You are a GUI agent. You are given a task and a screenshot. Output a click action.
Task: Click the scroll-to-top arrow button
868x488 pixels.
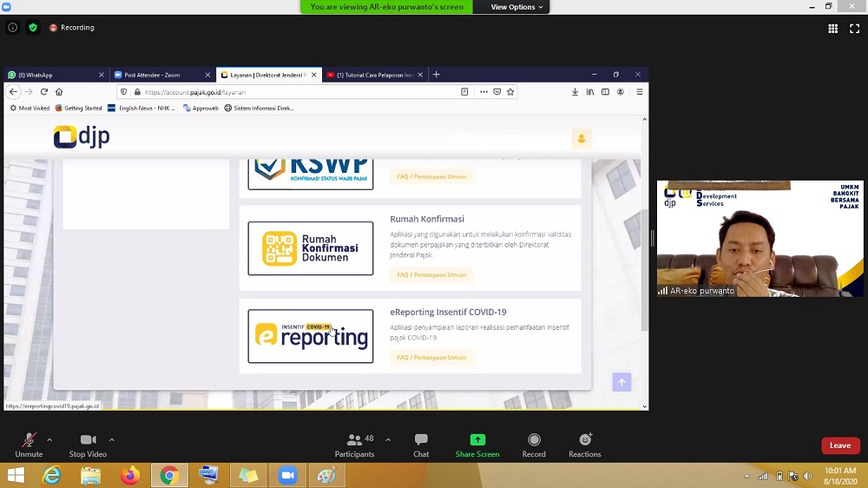point(621,382)
